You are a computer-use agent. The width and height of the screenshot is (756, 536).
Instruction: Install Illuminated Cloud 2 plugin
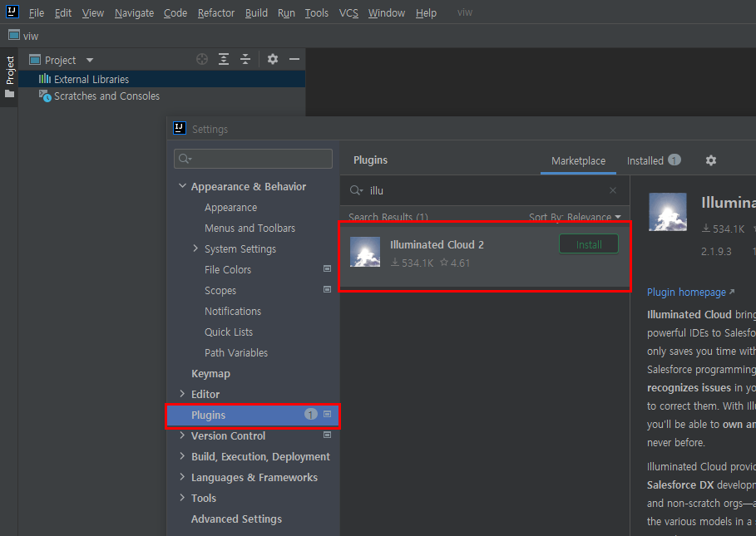(x=589, y=244)
